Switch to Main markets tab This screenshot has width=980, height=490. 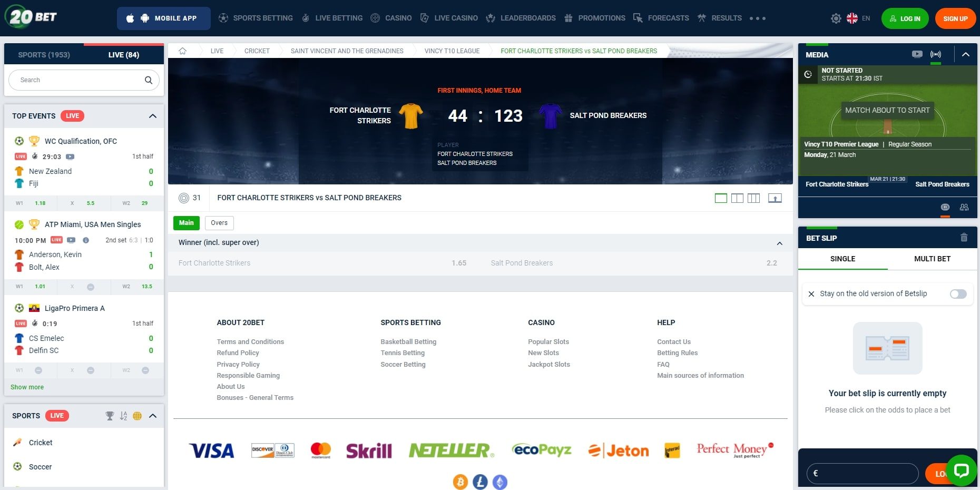[x=187, y=223]
